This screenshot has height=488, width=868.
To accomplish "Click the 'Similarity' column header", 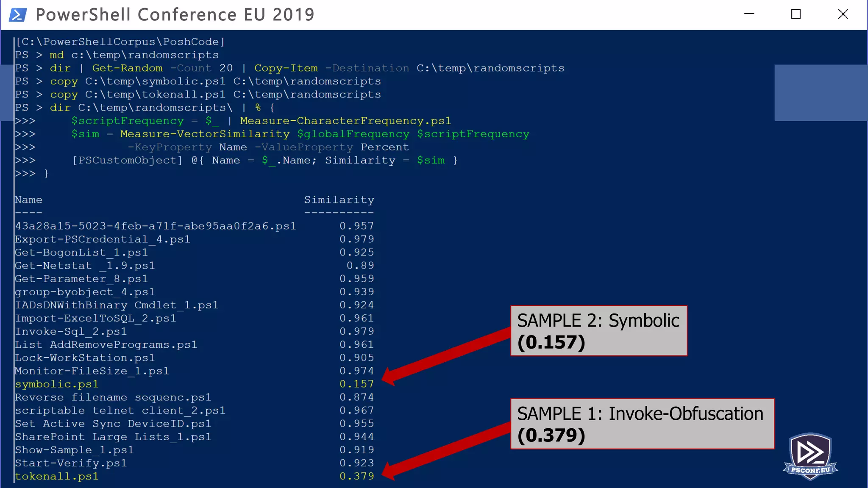I will coord(339,200).
